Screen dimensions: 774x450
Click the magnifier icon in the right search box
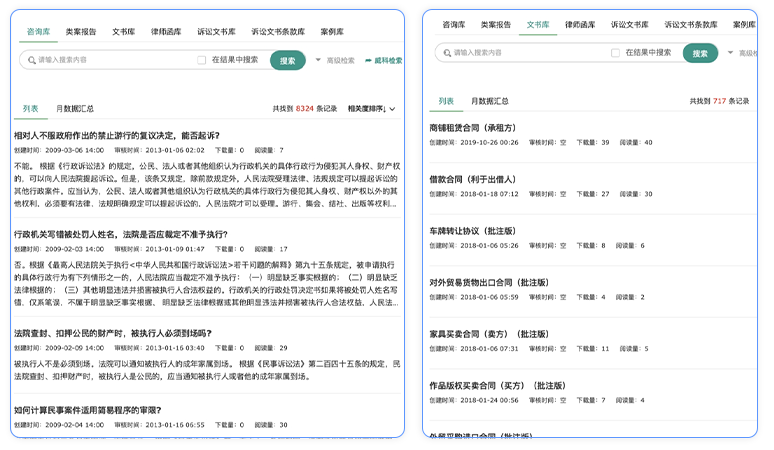point(444,53)
